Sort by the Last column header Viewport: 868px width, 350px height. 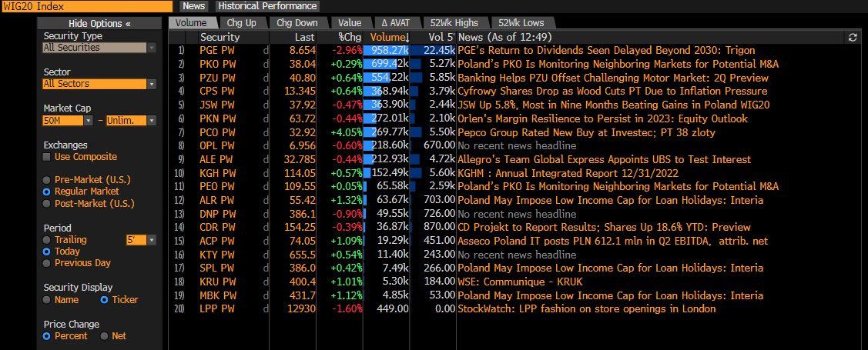coord(305,37)
